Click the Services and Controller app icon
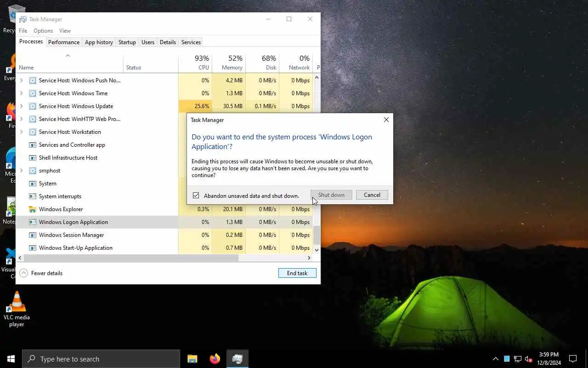 pos(33,145)
